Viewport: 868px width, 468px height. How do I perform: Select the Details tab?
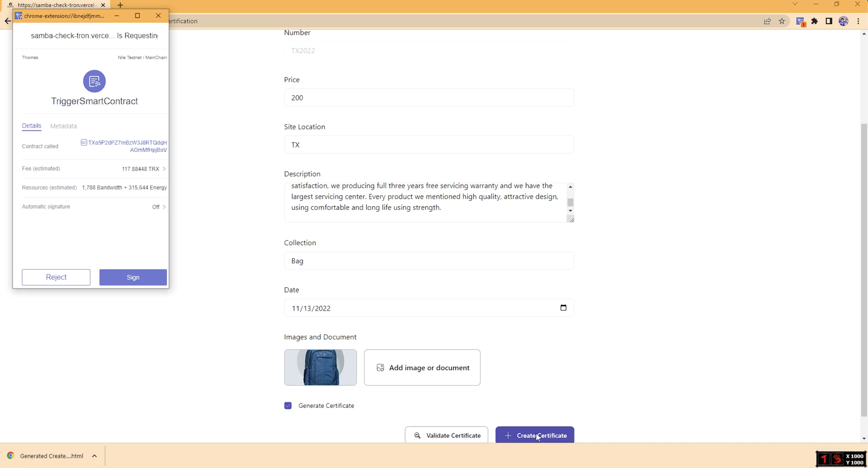coord(31,126)
